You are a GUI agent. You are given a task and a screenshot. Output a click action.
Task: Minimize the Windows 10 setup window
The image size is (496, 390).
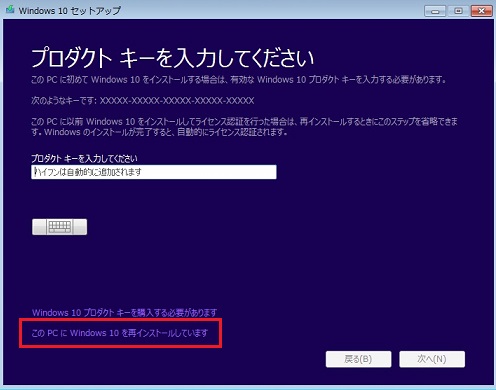click(x=435, y=11)
